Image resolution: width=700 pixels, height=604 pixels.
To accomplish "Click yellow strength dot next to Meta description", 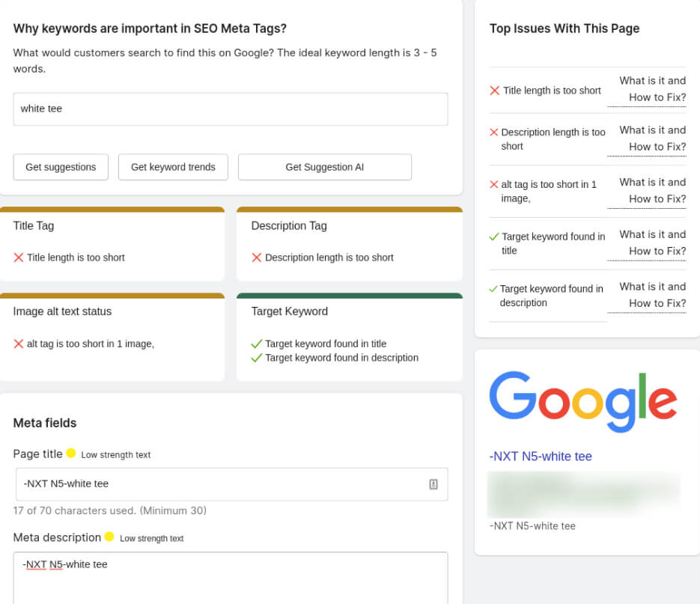I will (x=109, y=537).
